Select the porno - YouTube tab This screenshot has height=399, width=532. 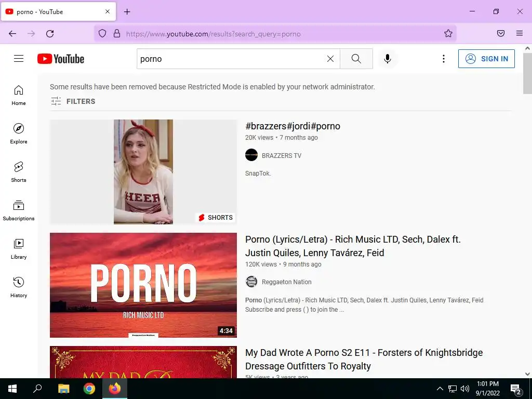58,11
